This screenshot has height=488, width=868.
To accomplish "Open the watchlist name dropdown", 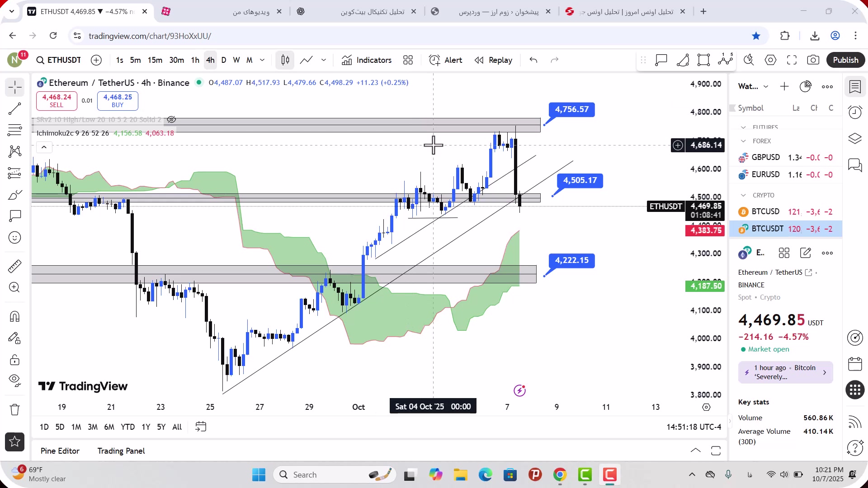I will pos(753,86).
